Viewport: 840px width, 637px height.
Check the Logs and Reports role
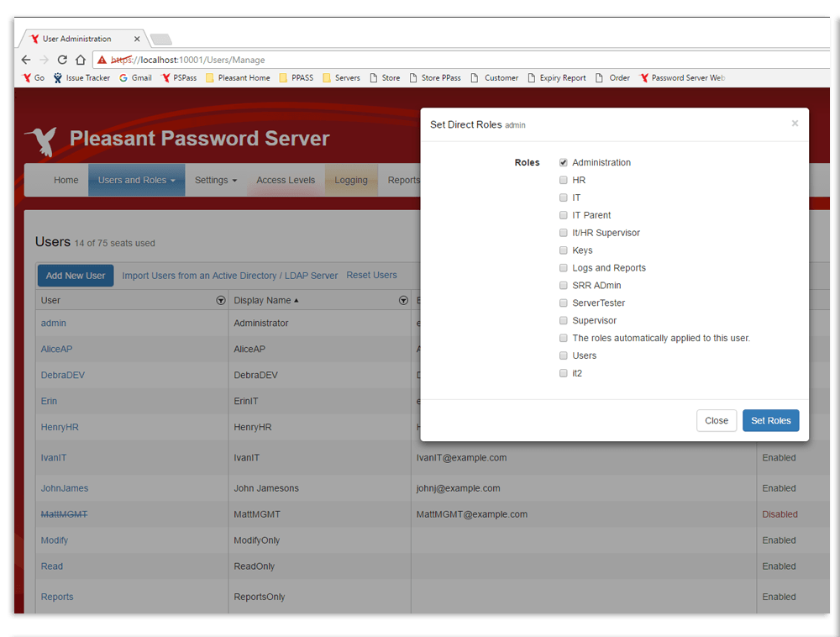click(x=564, y=268)
